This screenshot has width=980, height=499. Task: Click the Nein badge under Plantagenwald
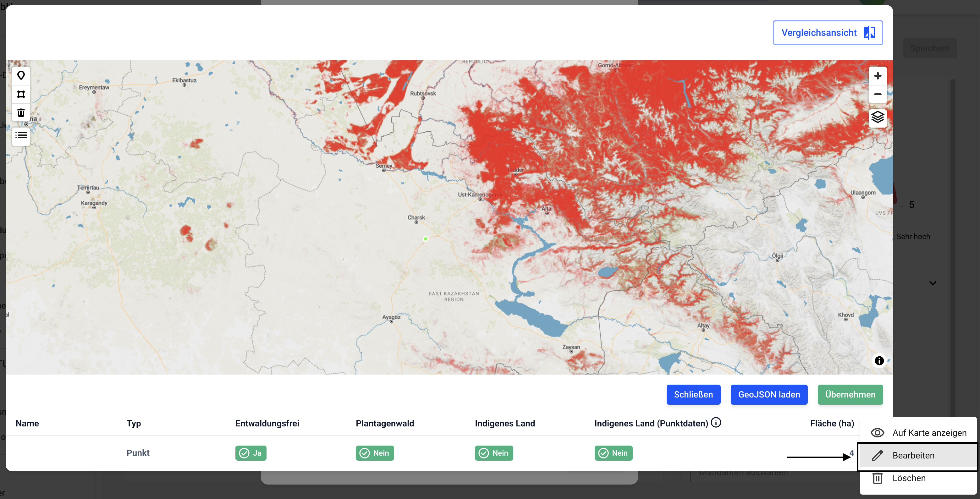coord(375,453)
